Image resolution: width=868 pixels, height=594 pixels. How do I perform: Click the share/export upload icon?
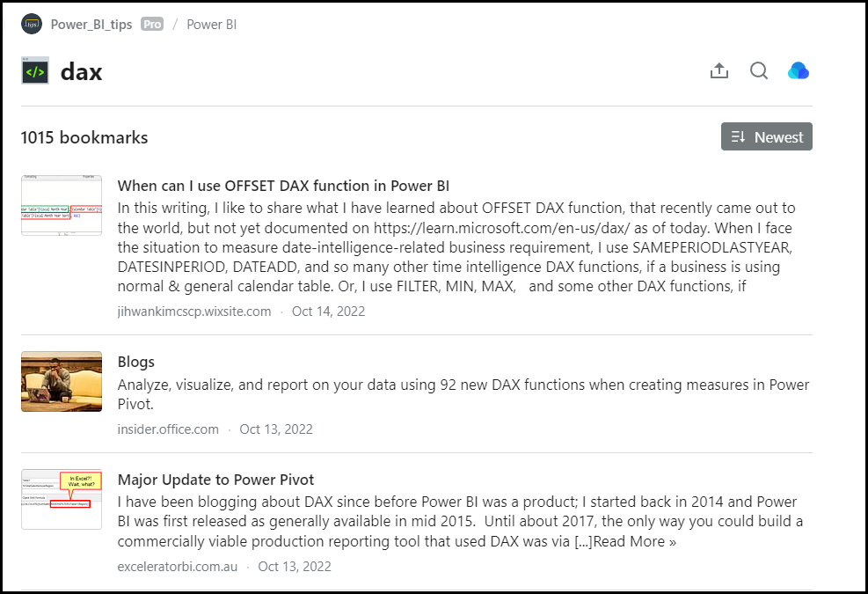(719, 71)
